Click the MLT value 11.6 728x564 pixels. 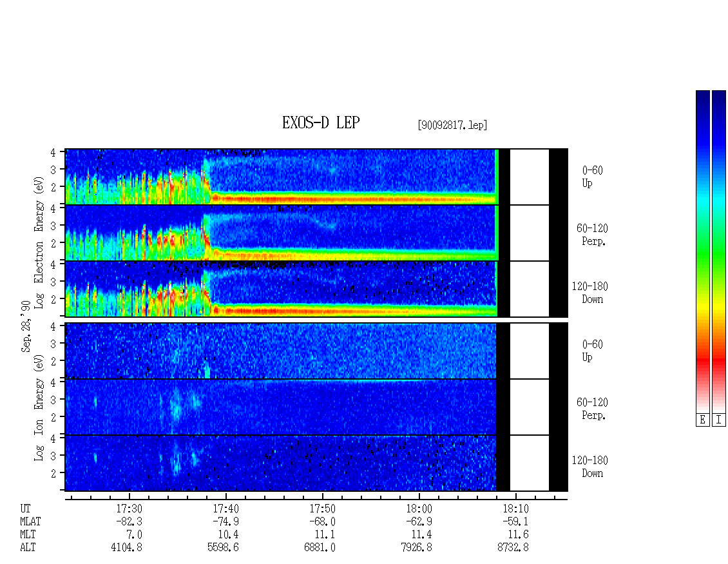pyautogui.click(x=518, y=534)
